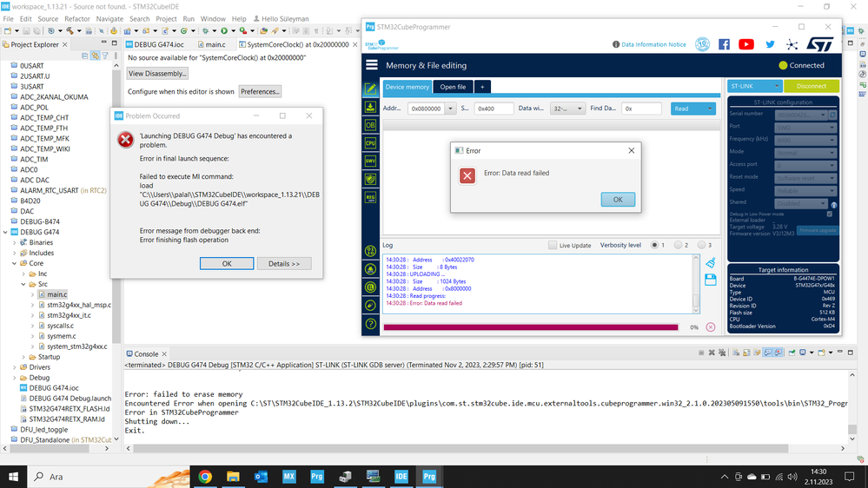The height and width of the screenshot is (488, 868).
Task: Open ST YouTube channel icon
Action: pos(746,44)
